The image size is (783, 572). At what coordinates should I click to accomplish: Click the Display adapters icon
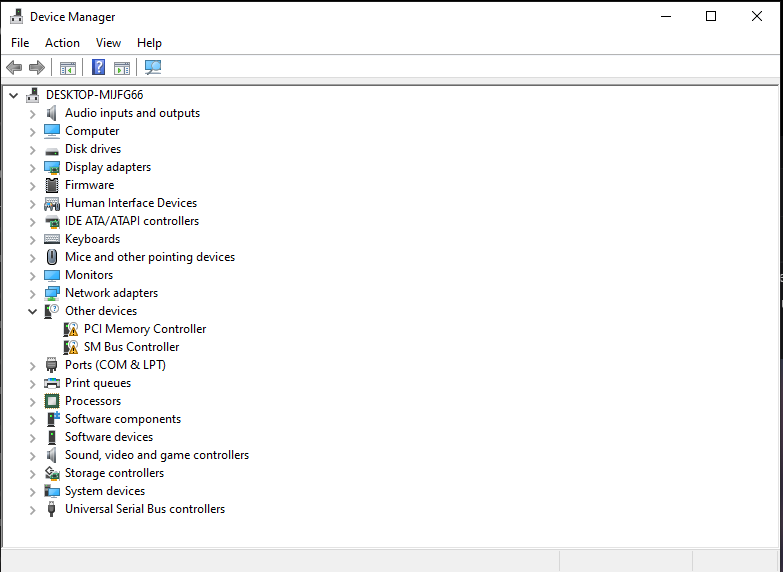pos(51,167)
